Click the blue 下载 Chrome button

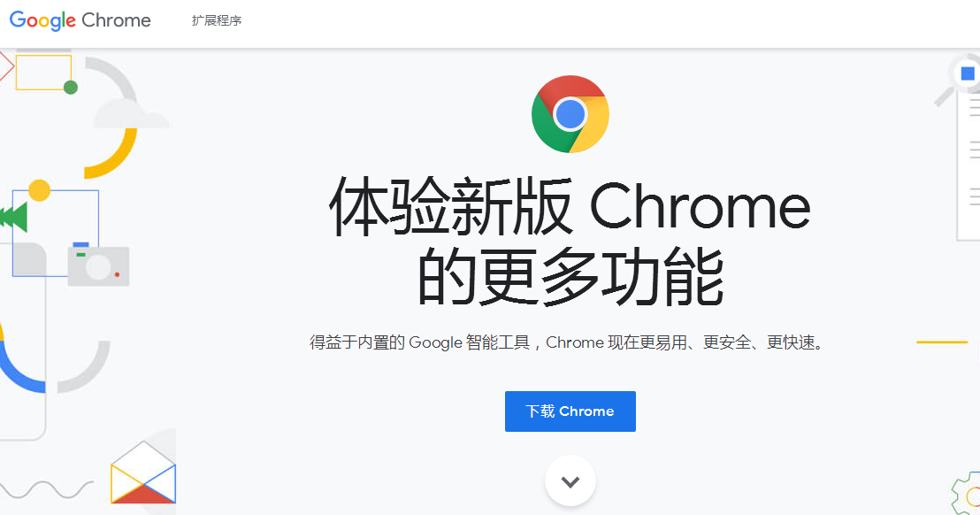coord(570,411)
